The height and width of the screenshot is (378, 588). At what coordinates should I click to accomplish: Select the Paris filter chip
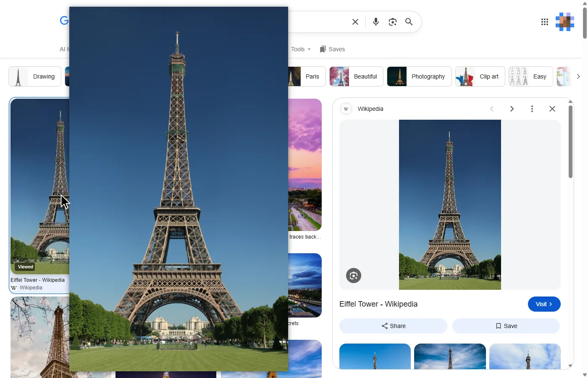[x=307, y=76]
